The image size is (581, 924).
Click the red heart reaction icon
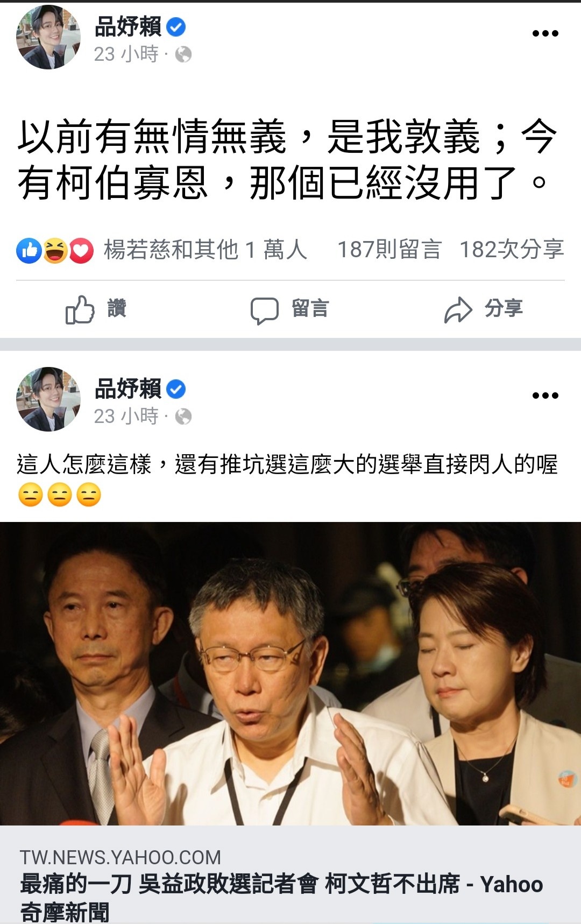[81, 250]
